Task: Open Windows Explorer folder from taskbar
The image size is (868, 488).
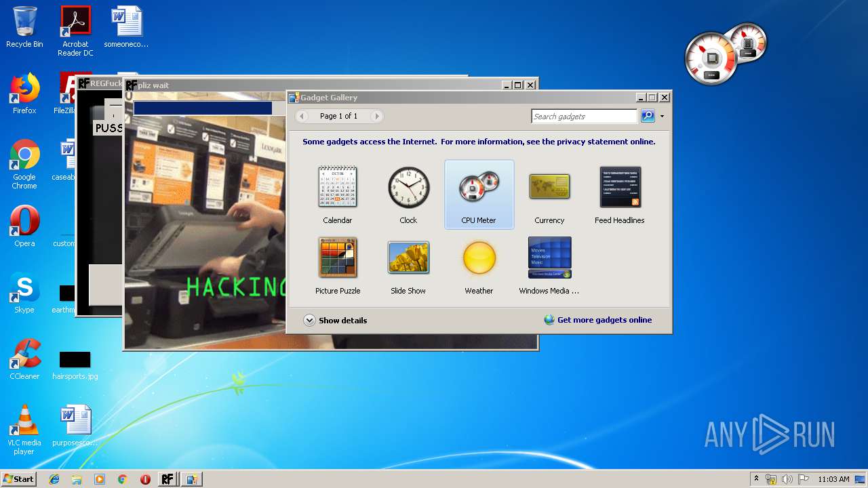Action: [77, 479]
